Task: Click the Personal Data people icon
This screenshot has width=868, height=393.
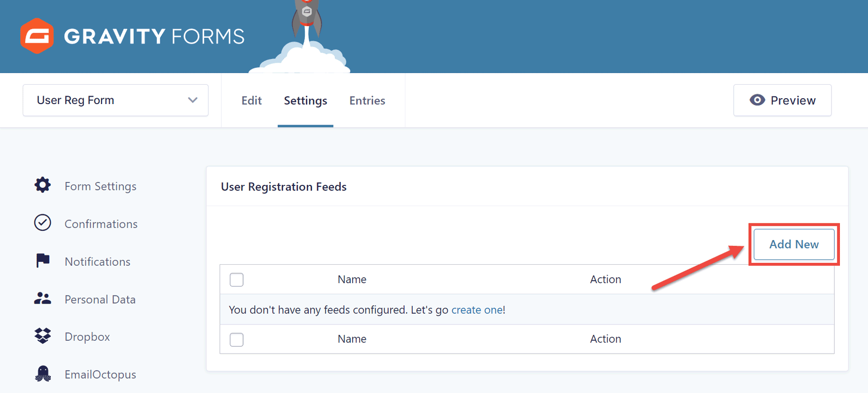Action: (x=42, y=298)
